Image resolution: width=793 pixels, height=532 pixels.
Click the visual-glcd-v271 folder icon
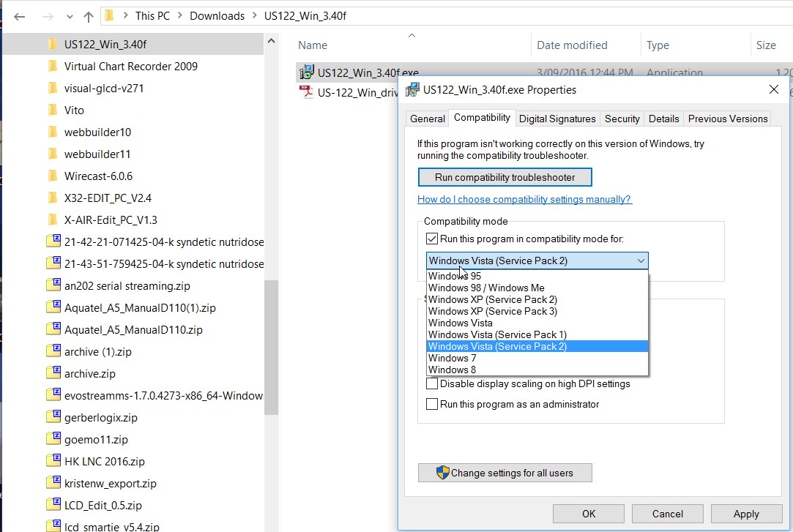53,89
